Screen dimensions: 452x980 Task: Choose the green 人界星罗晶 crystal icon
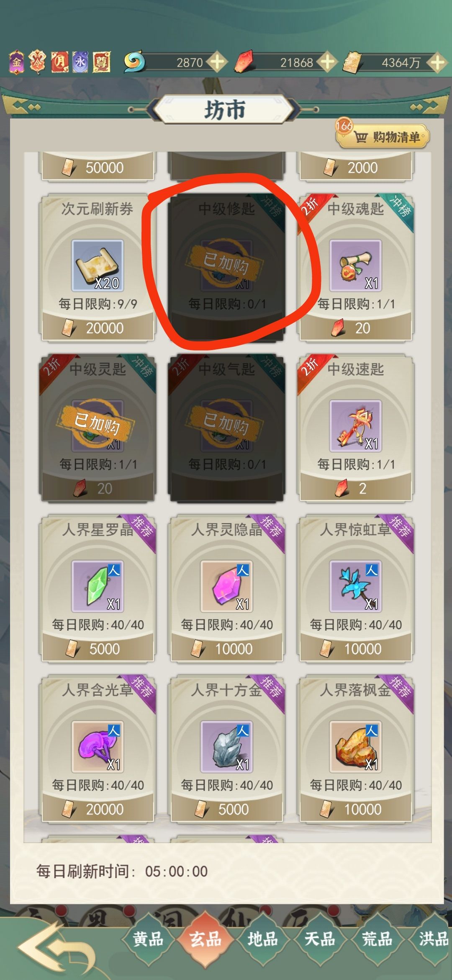point(98,586)
